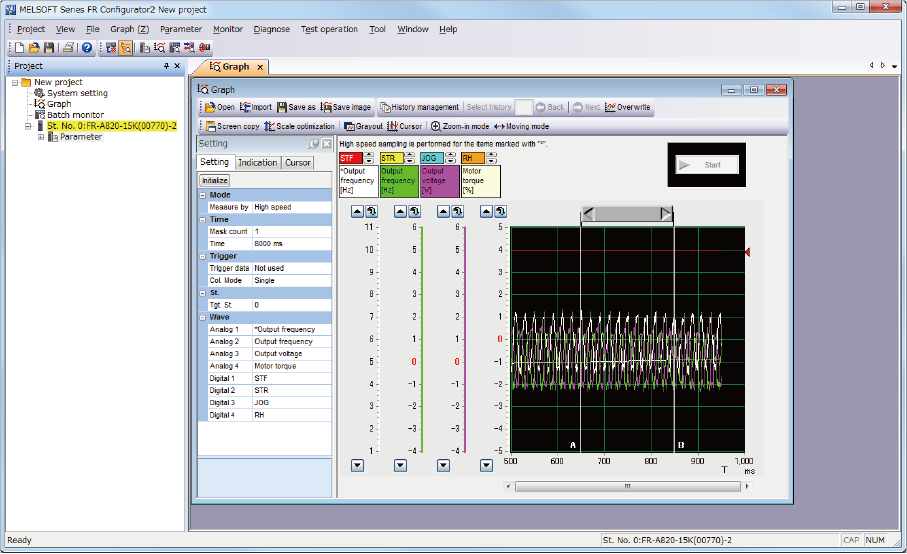Save the graph as an image
Image resolution: width=907 pixels, height=554 pixels.
[346, 107]
